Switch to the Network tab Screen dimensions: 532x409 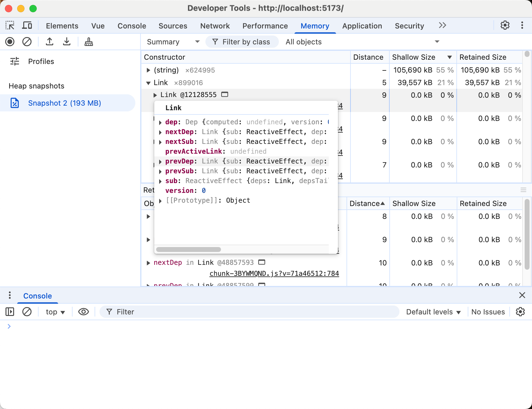click(x=215, y=26)
